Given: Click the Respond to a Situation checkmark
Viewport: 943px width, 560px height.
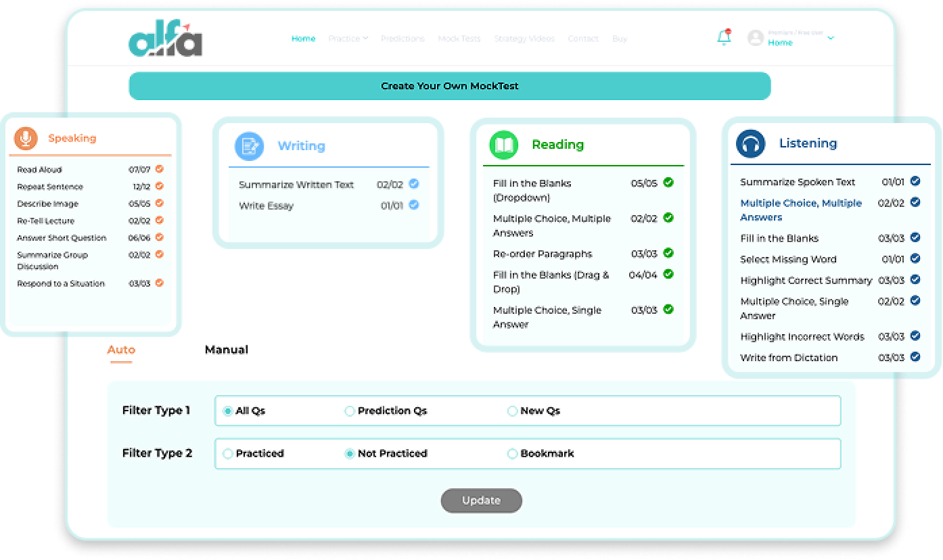Looking at the screenshot, I should tap(160, 283).
